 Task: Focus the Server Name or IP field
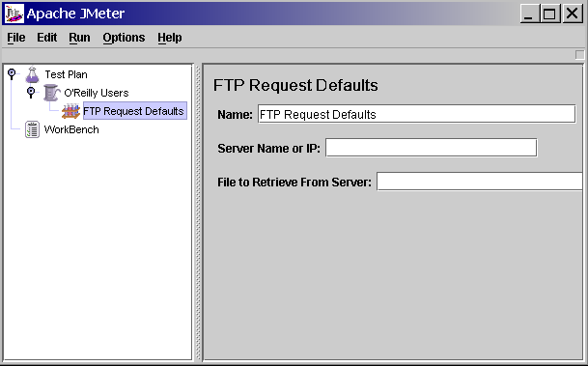click(432, 148)
